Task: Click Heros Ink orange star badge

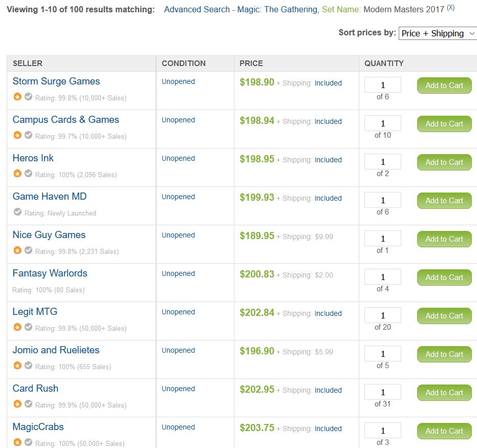Action: 17,174
